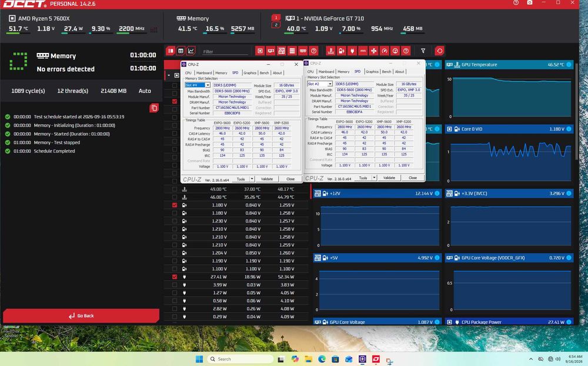Click blue circle on GPU Temperature graph
This screenshot has width=588, height=366.
[x=569, y=65]
